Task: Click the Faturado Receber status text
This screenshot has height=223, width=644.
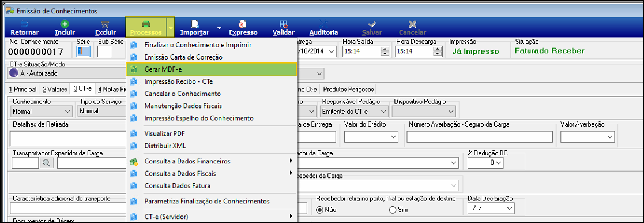Action: pos(549,51)
